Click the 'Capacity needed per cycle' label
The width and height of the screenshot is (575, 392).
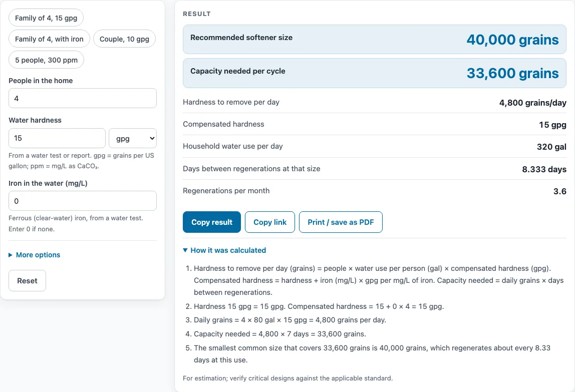[x=237, y=71]
